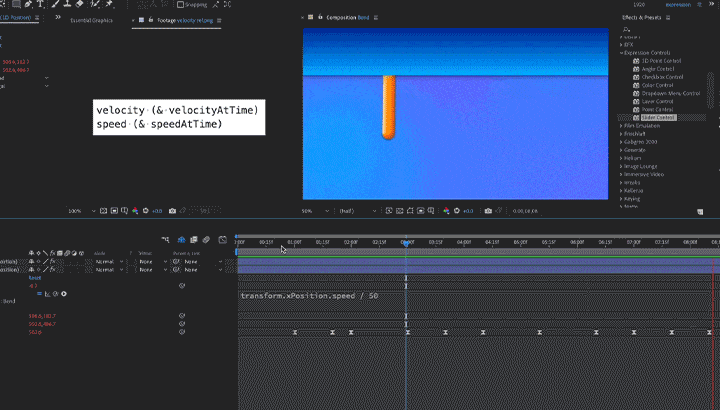720x410 pixels.
Task: Select the Pen tool in the toolbar
Action: pyautogui.click(x=28, y=4)
